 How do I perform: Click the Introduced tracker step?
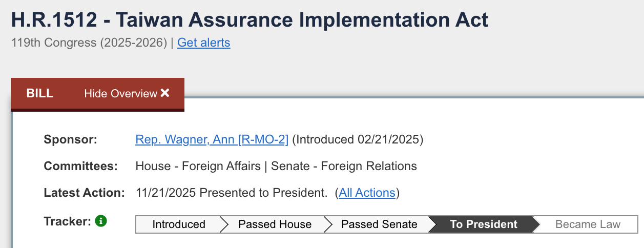pyautogui.click(x=178, y=224)
